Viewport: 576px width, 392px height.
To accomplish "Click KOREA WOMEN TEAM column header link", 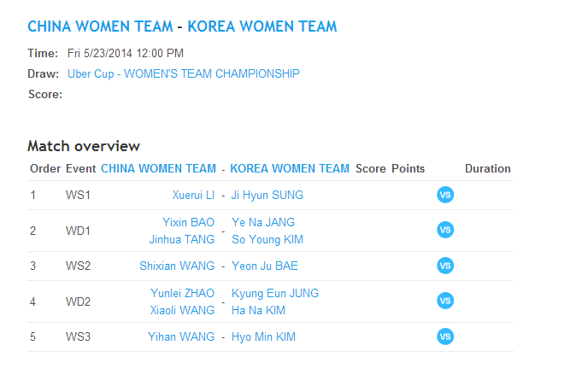I will [x=290, y=168].
